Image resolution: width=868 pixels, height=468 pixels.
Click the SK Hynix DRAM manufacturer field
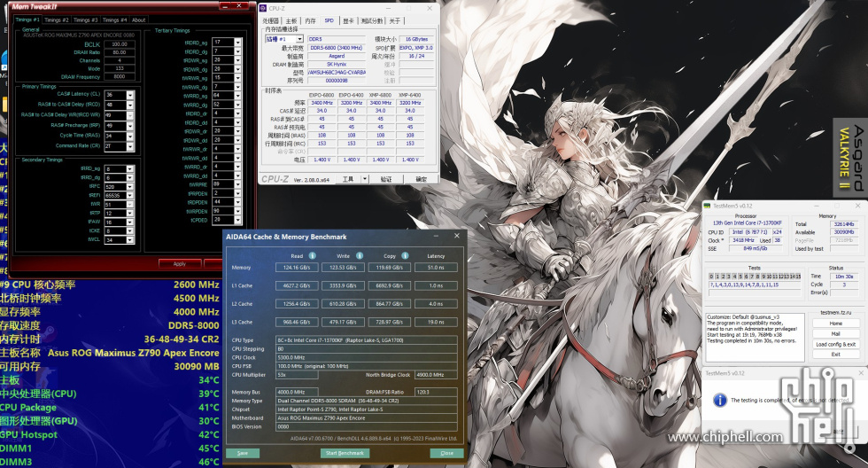pos(337,64)
